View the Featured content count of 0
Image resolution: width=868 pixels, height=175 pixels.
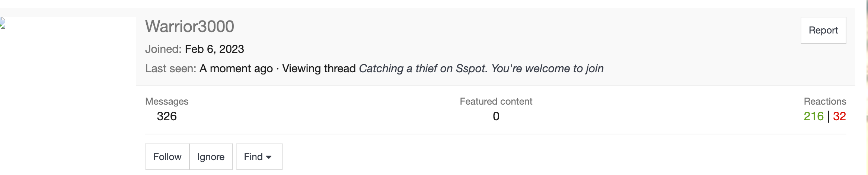click(496, 116)
